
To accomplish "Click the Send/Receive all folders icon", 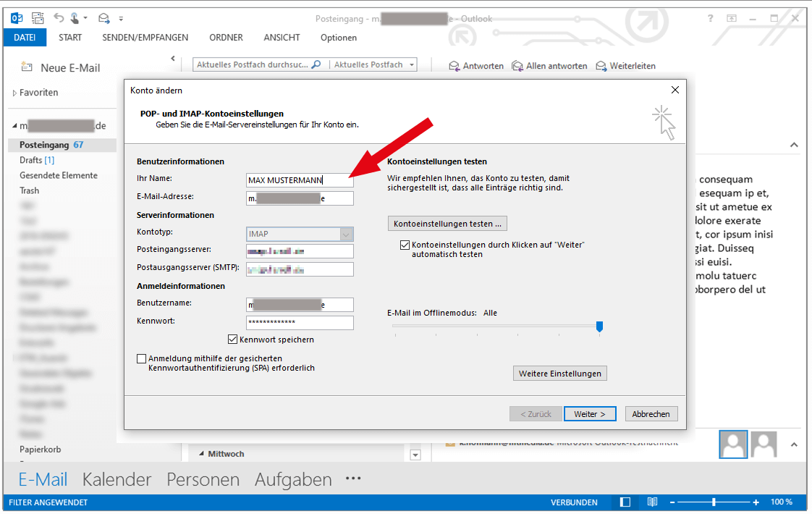I will (x=37, y=18).
